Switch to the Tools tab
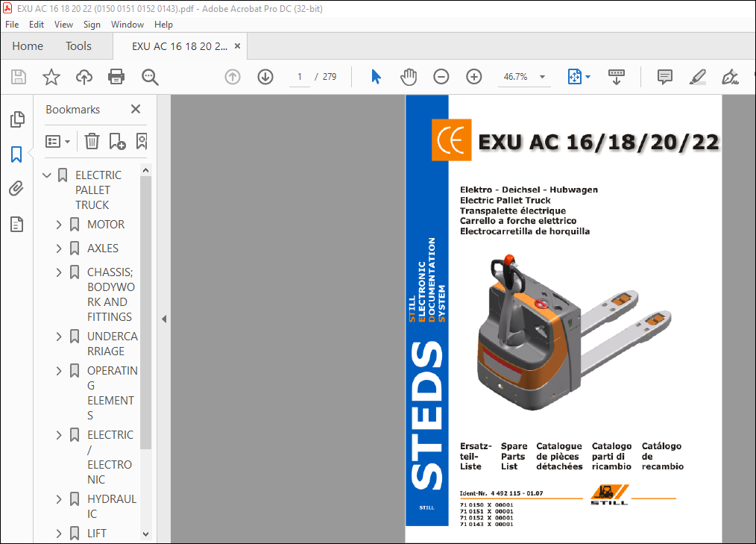 pos(78,46)
